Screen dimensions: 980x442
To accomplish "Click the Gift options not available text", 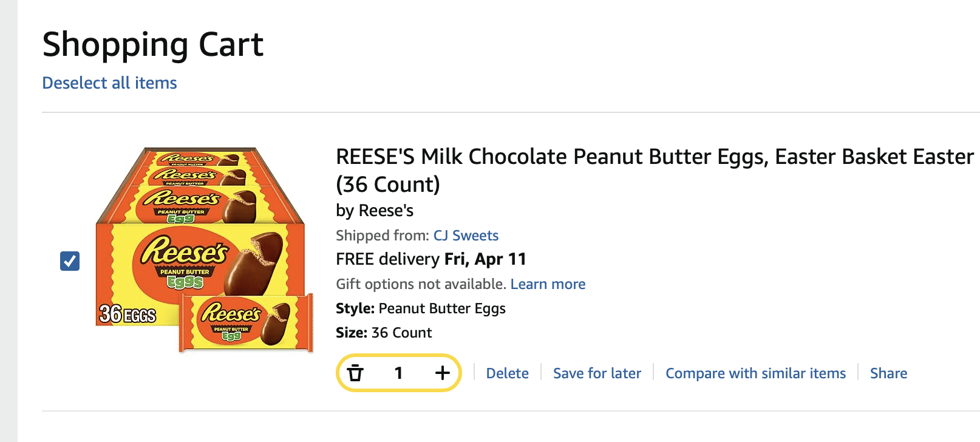I will pyautogui.click(x=421, y=284).
